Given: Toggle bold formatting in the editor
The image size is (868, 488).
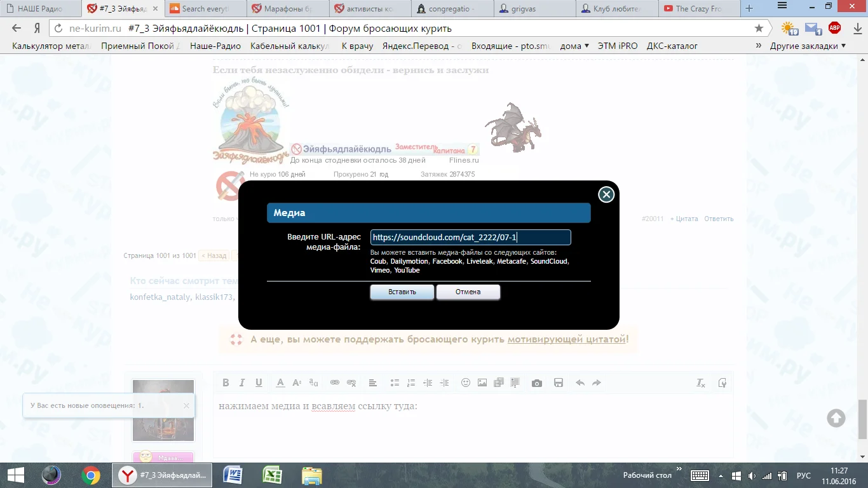Looking at the screenshot, I should click(x=226, y=383).
